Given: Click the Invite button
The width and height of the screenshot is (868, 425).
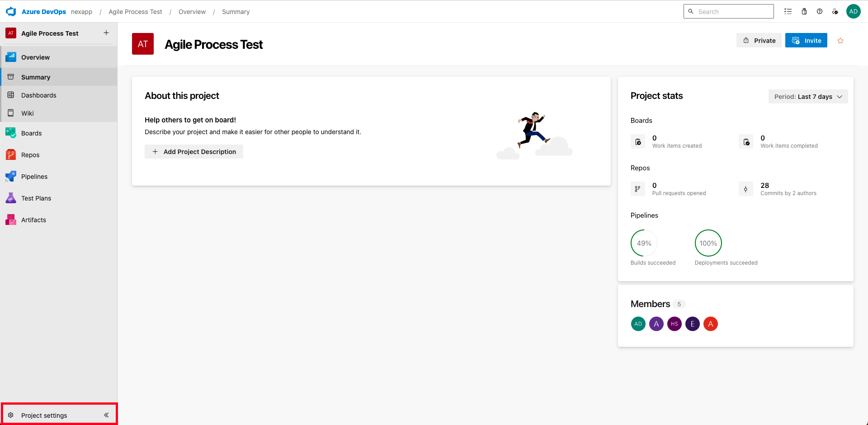Looking at the screenshot, I should [806, 41].
